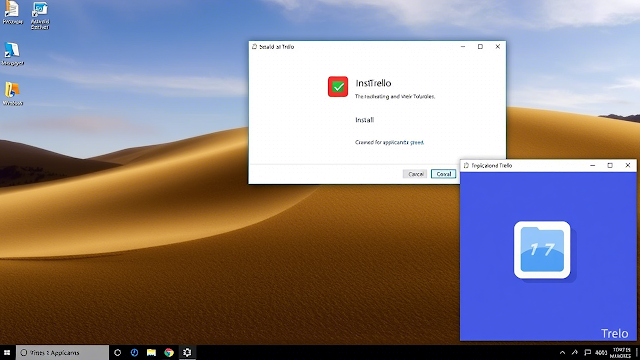Select the top-left desktop document icon
640x360 pixels.
tap(12, 13)
